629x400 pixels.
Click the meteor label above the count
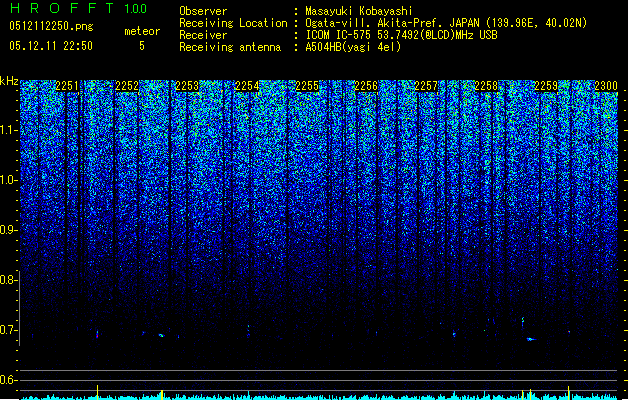coord(142,31)
